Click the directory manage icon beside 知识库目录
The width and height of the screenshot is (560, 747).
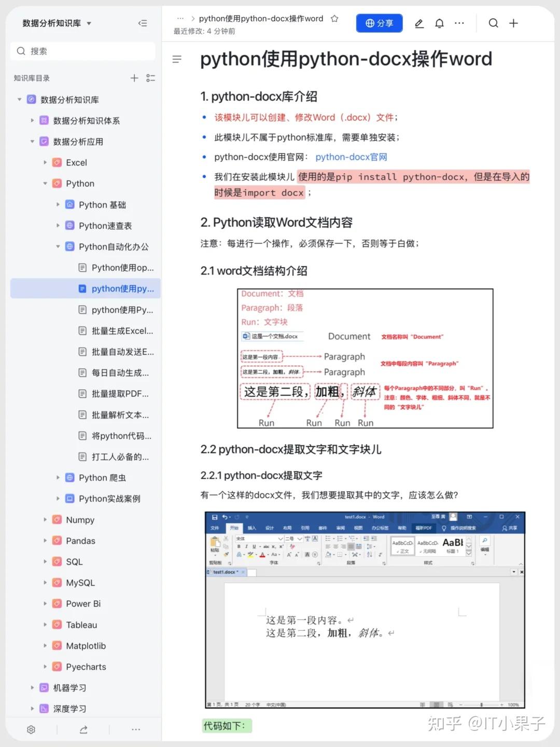pos(151,78)
